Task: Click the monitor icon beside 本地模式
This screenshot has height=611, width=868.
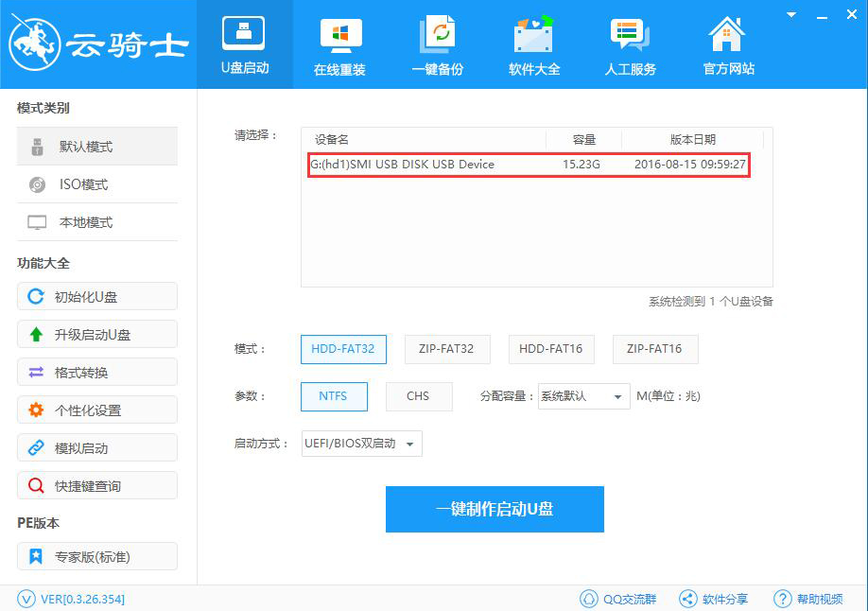Action: point(37,222)
